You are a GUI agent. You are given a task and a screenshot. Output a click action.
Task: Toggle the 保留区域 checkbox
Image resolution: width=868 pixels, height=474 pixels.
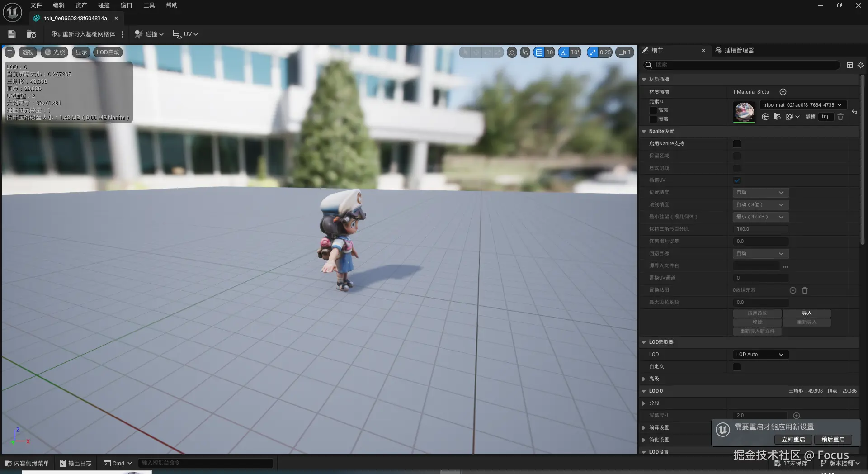[x=737, y=156]
